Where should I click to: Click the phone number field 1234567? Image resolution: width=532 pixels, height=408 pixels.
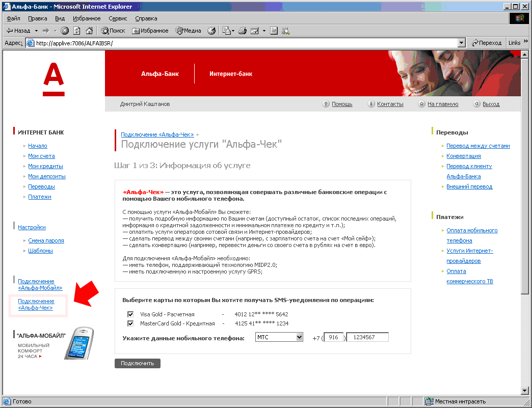coord(367,337)
